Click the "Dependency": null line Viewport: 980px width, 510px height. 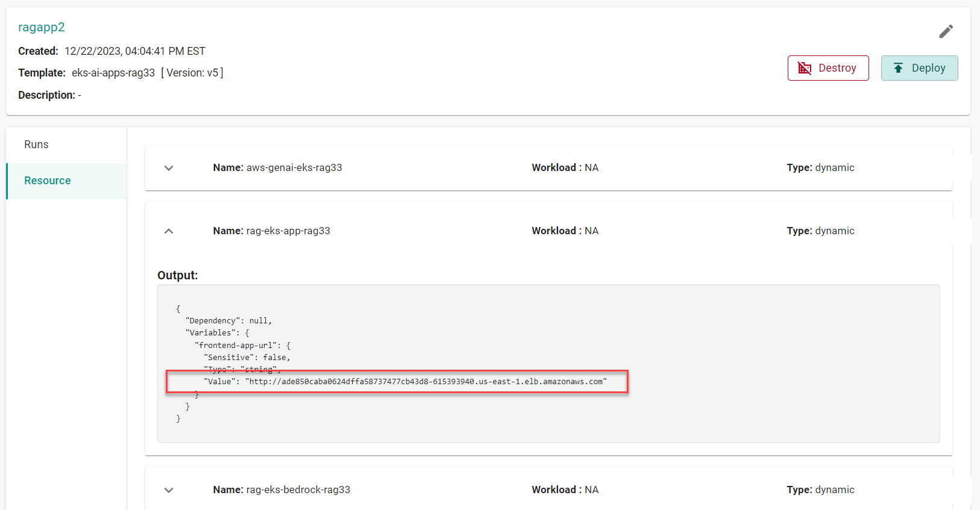click(x=229, y=321)
